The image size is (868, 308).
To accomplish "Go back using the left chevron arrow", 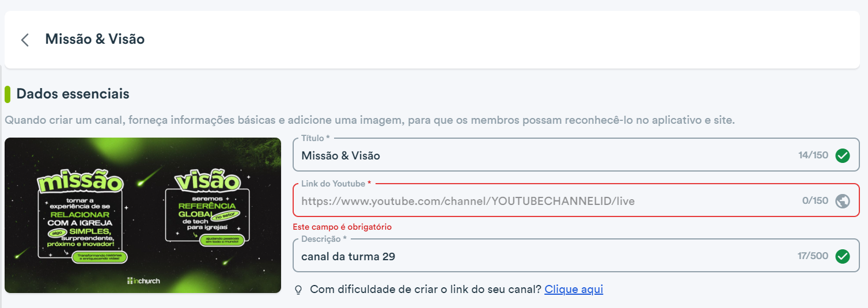I will [25, 40].
